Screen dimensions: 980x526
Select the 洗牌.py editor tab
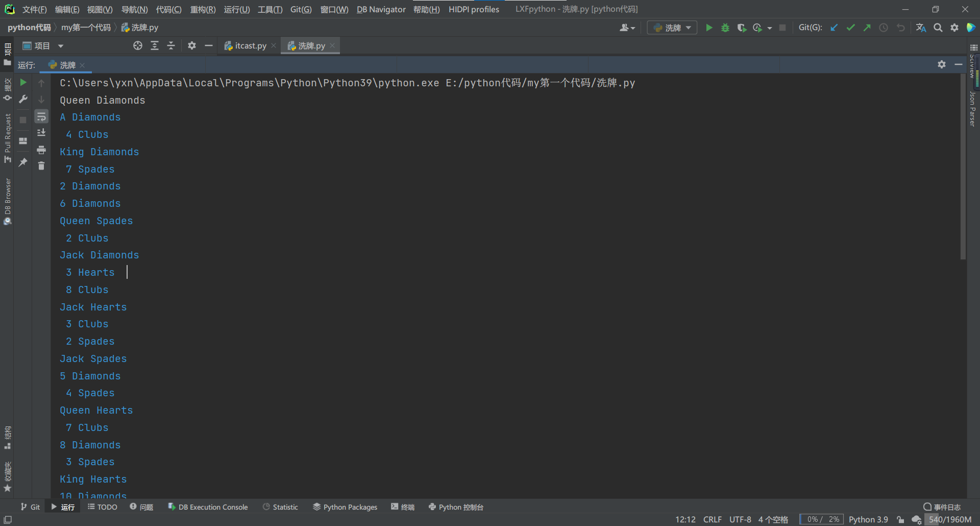[x=310, y=46]
